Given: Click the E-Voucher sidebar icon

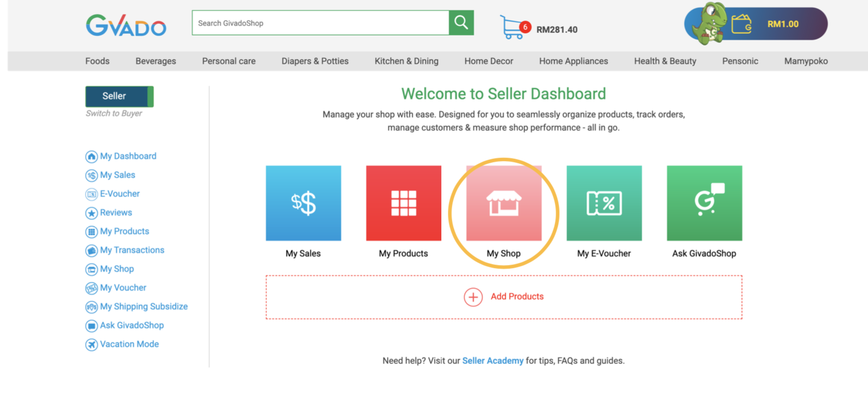Looking at the screenshot, I should click(92, 195).
